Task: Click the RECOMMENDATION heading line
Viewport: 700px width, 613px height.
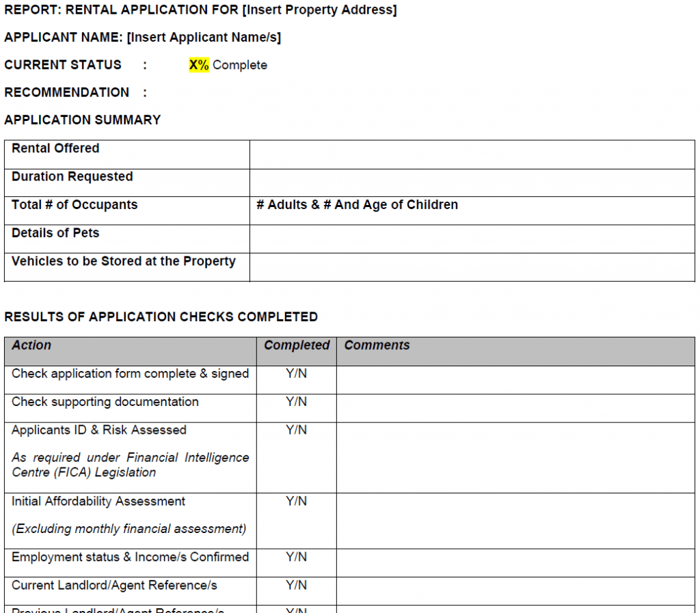Action: 75,92
